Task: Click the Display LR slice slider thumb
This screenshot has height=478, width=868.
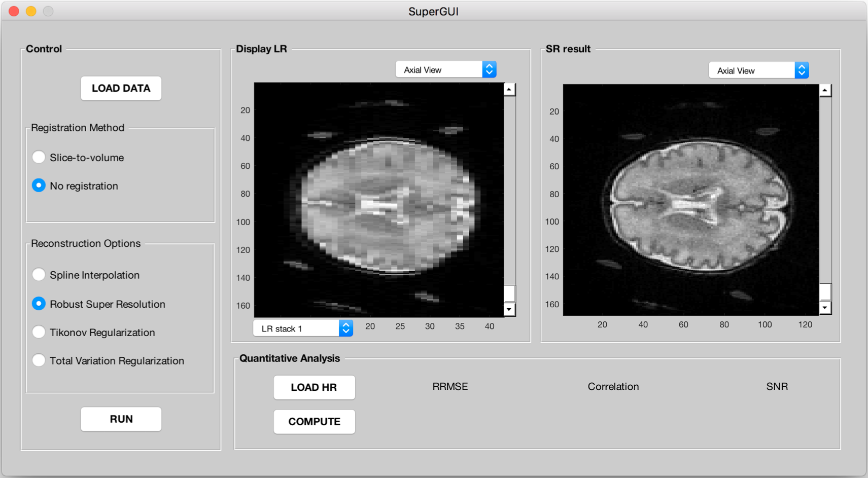Action: [x=509, y=293]
